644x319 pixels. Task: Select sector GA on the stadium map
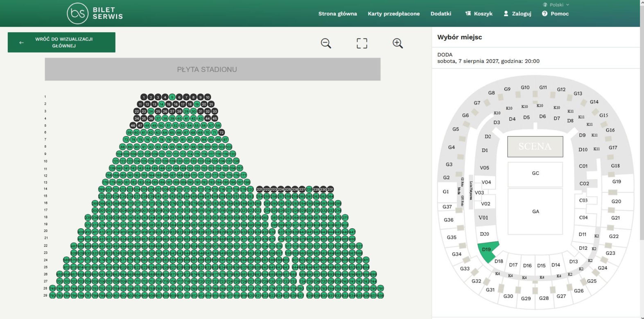[x=535, y=211]
